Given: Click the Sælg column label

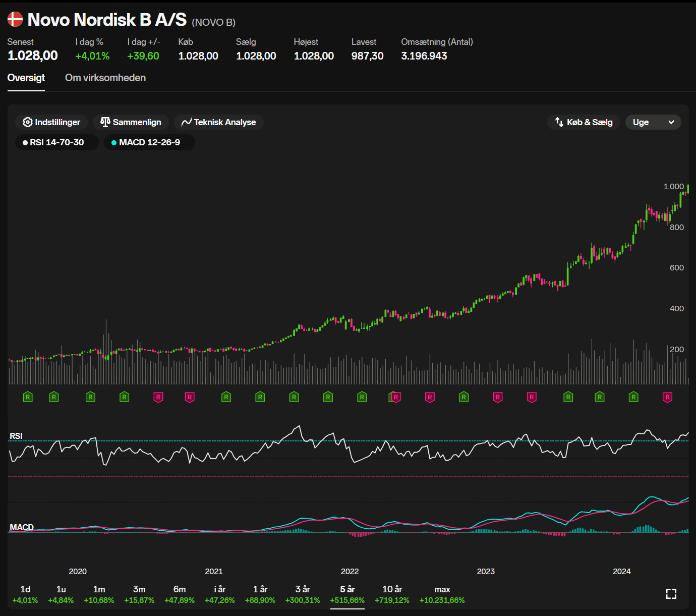Looking at the screenshot, I should (246, 42).
